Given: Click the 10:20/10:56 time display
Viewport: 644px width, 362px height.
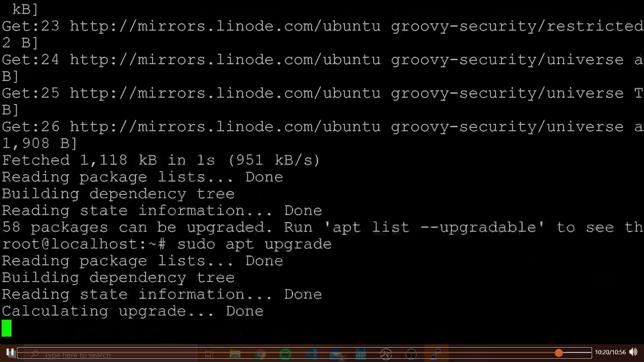Looking at the screenshot, I should pyautogui.click(x=610, y=352).
